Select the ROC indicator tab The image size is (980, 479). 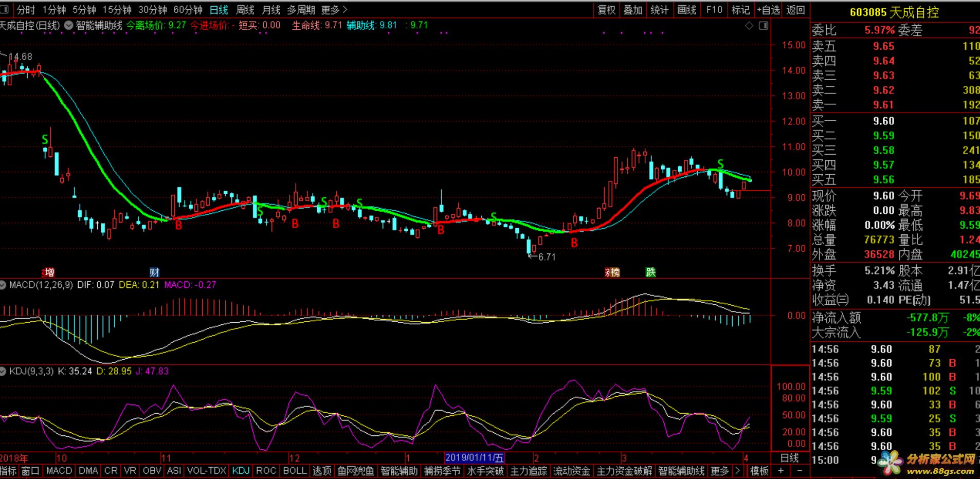click(x=266, y=471)
